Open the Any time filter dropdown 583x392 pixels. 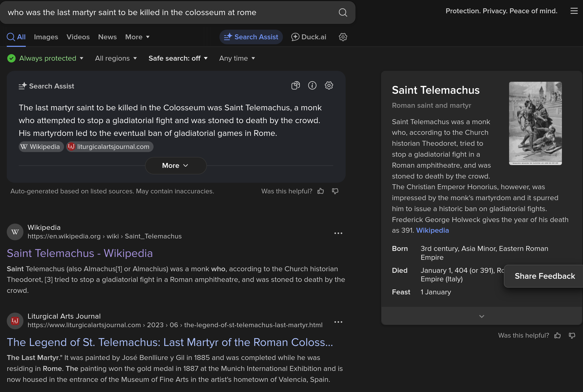coord(237,58)
